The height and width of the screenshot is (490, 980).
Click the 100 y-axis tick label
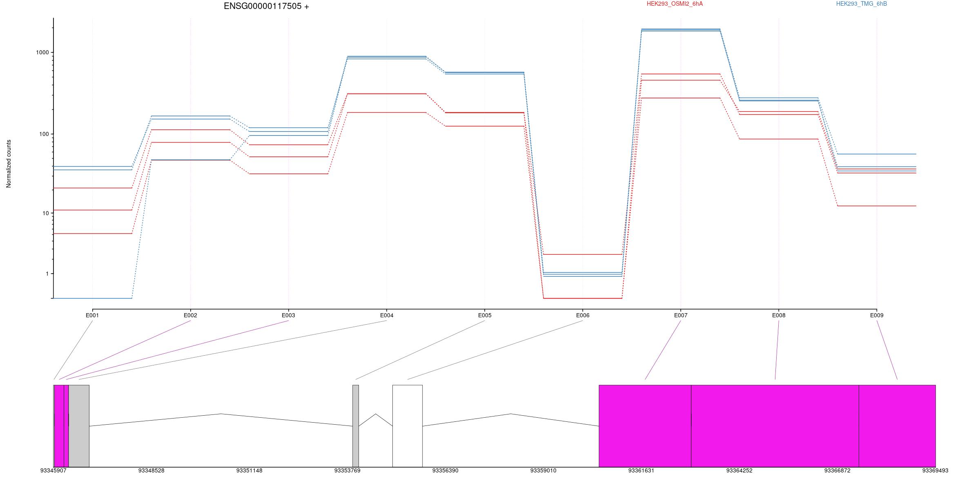point(44,134)
